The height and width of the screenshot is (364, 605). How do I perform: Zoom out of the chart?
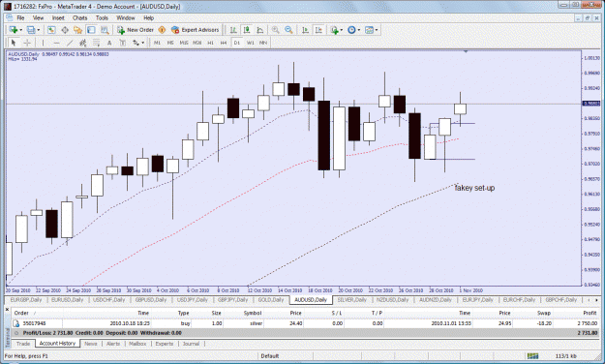288,30
